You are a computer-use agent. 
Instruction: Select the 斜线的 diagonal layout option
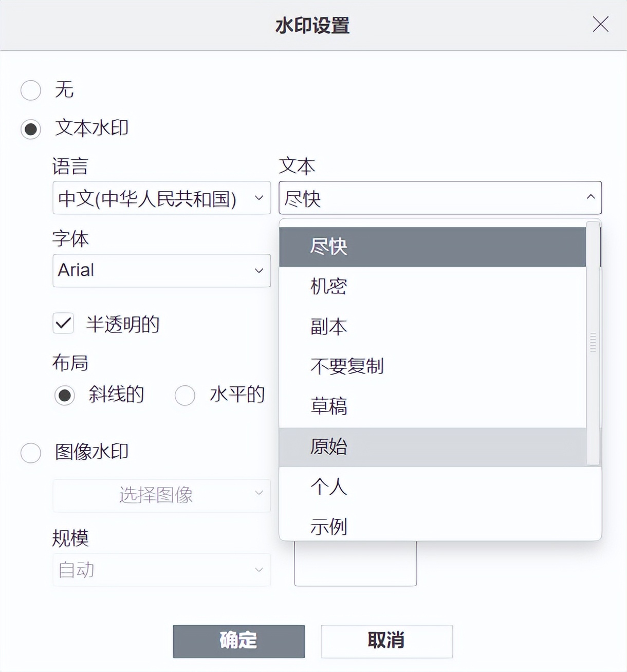pyautogui.click(x=64, y=396)
